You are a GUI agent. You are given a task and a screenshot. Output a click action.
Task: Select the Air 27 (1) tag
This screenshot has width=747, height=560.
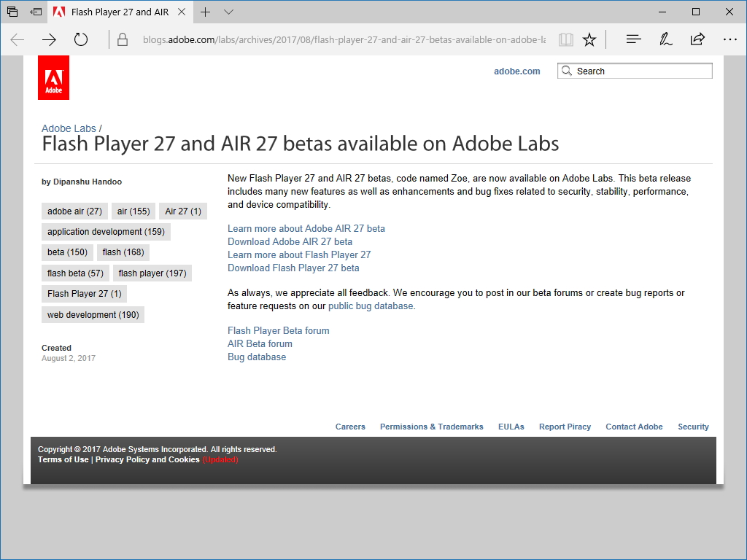183,211
